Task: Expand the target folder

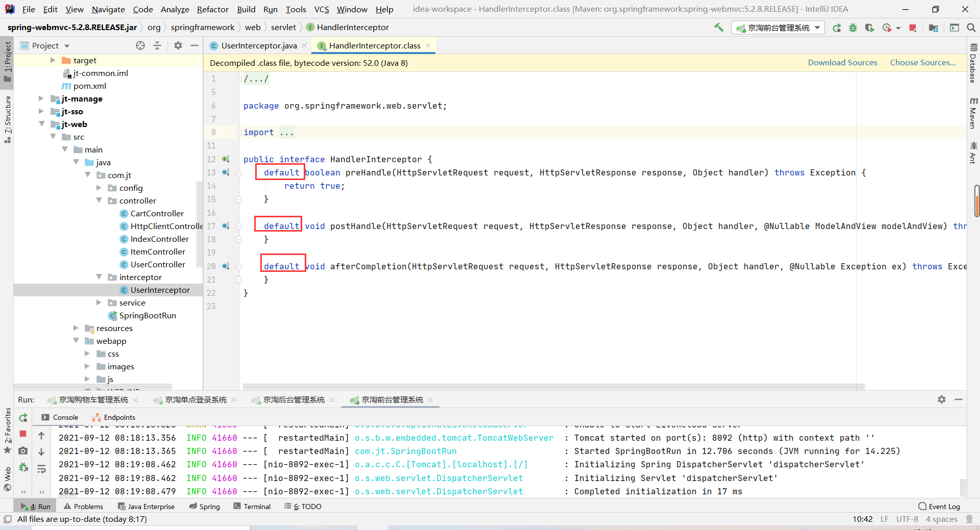Action: pyautogui.click(x=53, y=60)
